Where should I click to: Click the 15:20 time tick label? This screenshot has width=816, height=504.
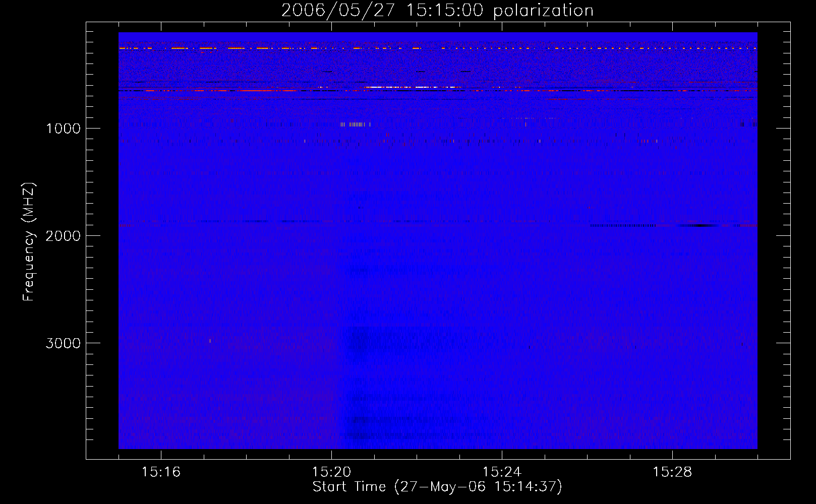(x=331, y=472)
